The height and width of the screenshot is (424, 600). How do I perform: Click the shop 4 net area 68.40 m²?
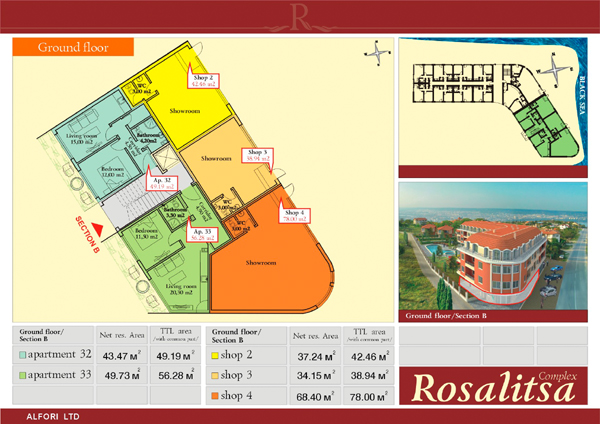(x=316, y=396)
